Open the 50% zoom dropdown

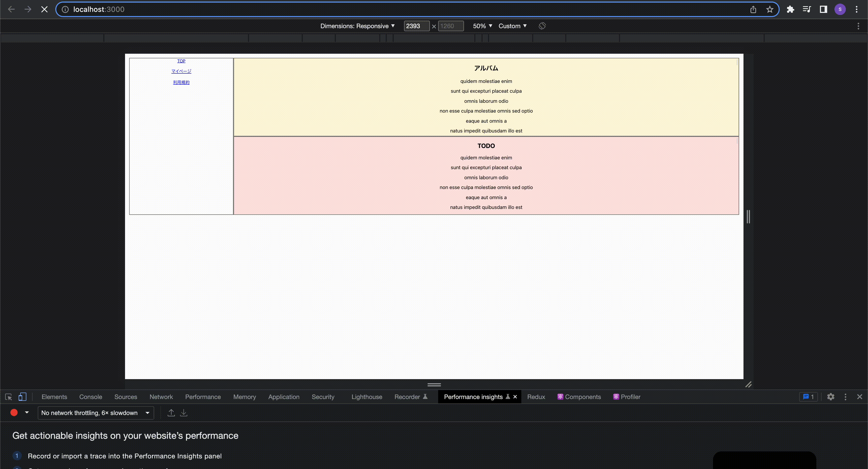[x=482, y=26]
